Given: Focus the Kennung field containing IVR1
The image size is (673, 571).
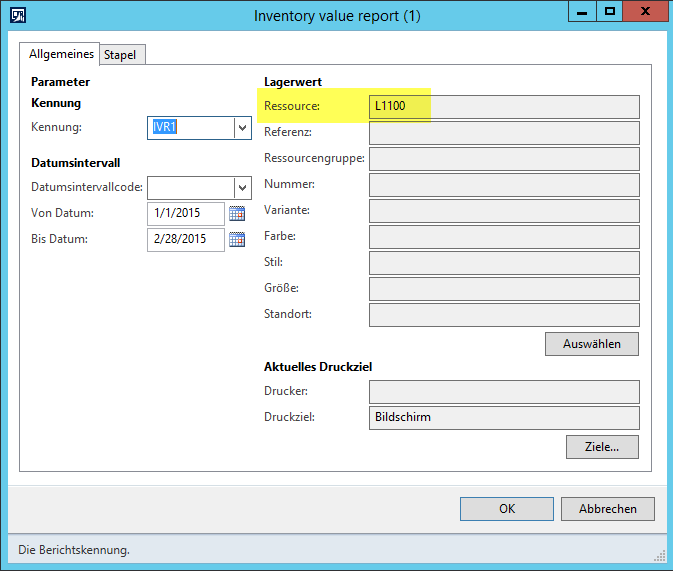Looking at the screenshot, I should point(190,128).
